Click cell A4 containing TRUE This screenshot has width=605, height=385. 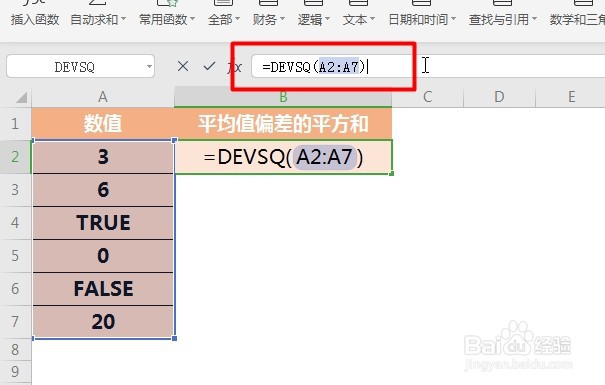[103, 223]
